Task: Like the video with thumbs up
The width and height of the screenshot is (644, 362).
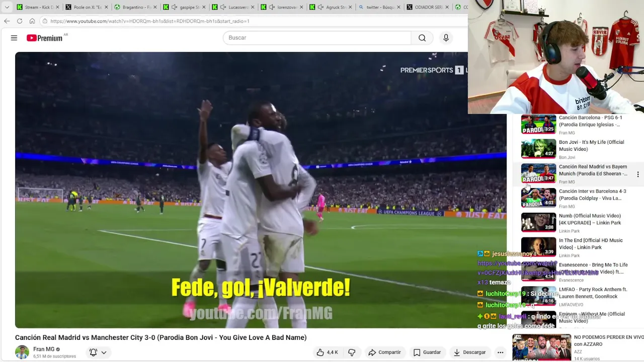Action: (x=327, y=352)
